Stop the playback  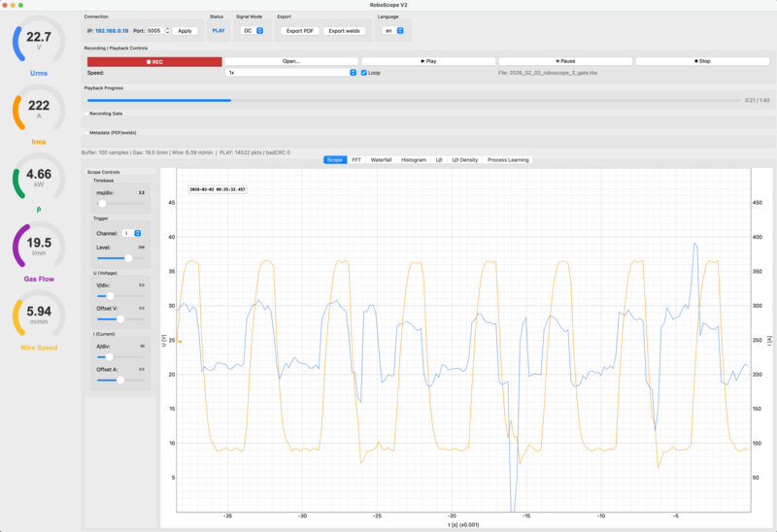[x=702, y=61]
